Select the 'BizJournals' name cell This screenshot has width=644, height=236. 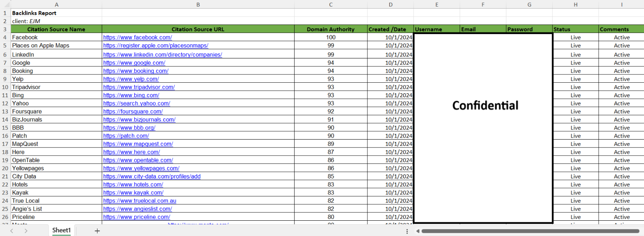56,120
